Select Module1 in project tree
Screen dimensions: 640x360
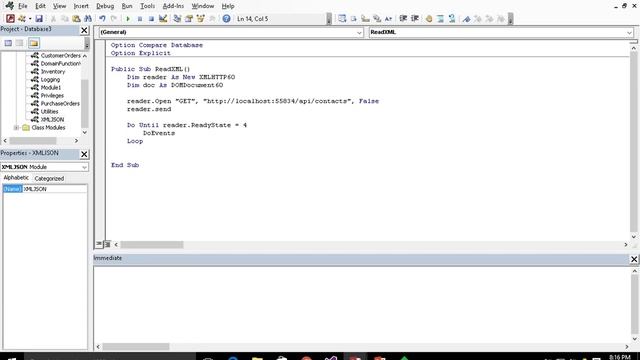51,87
